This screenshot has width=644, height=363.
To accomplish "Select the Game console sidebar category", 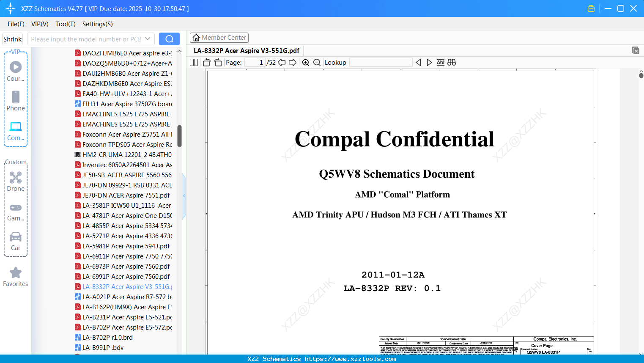I will pyautogui.click(x=16, y=212).
